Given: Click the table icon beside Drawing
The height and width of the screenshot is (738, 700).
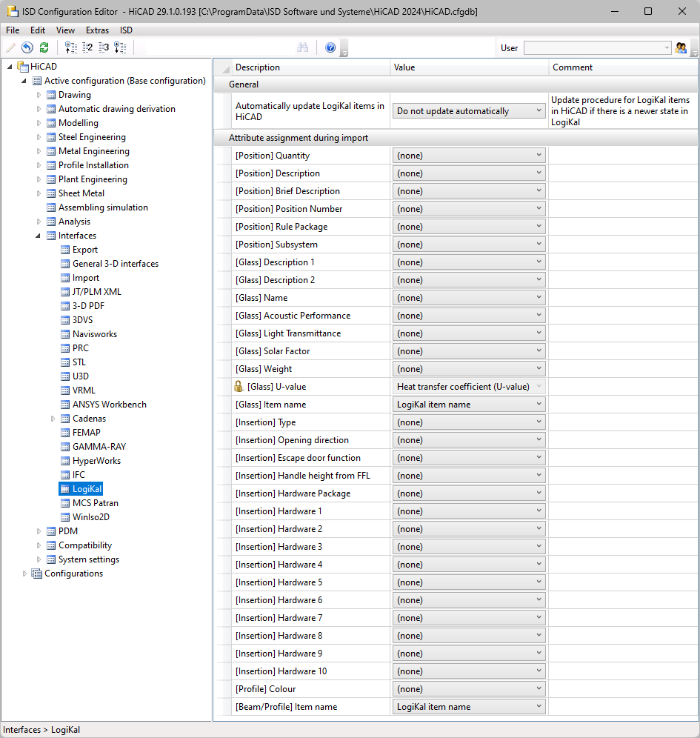Looking at the screenshot, I should coord(51,95).
